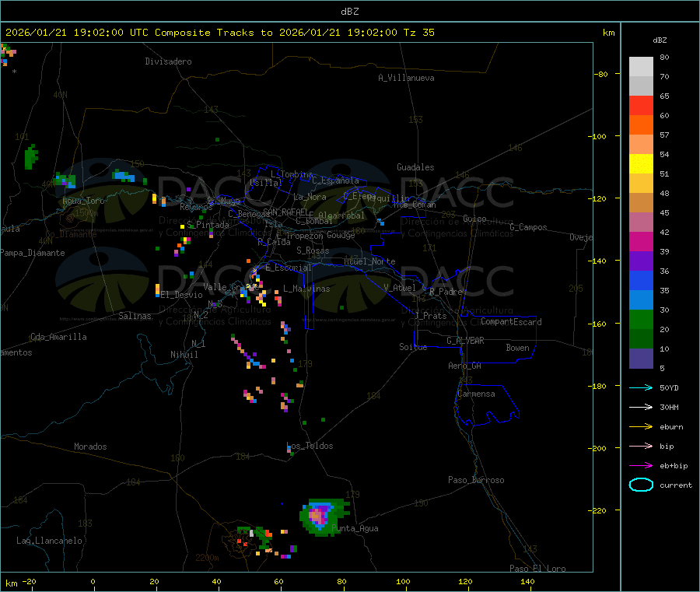700x592 pixels.
Task: Click the 'A_Villanueva' map label
Action: (x=406, y=78)
